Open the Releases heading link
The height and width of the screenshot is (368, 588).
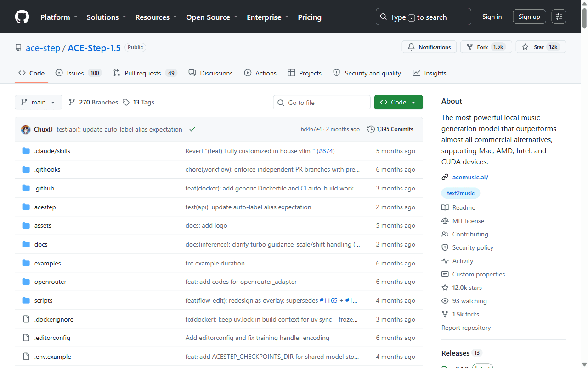[455, 353]
